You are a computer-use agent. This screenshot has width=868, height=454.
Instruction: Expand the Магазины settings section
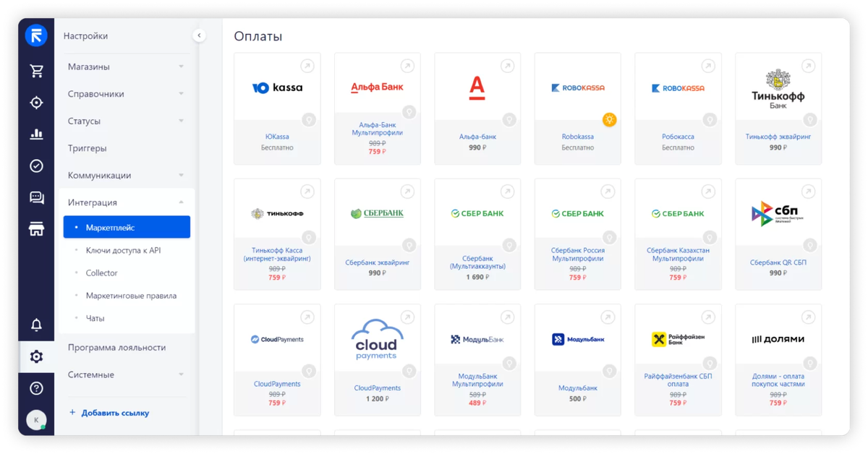(x=126, y=67)
